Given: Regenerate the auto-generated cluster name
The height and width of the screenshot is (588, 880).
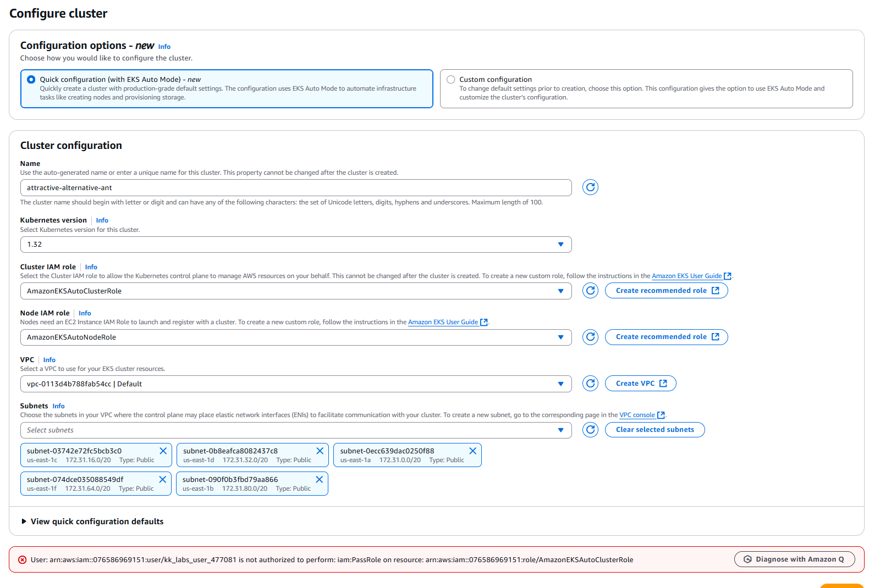Looking at the screenshot, I should [590, 187].
